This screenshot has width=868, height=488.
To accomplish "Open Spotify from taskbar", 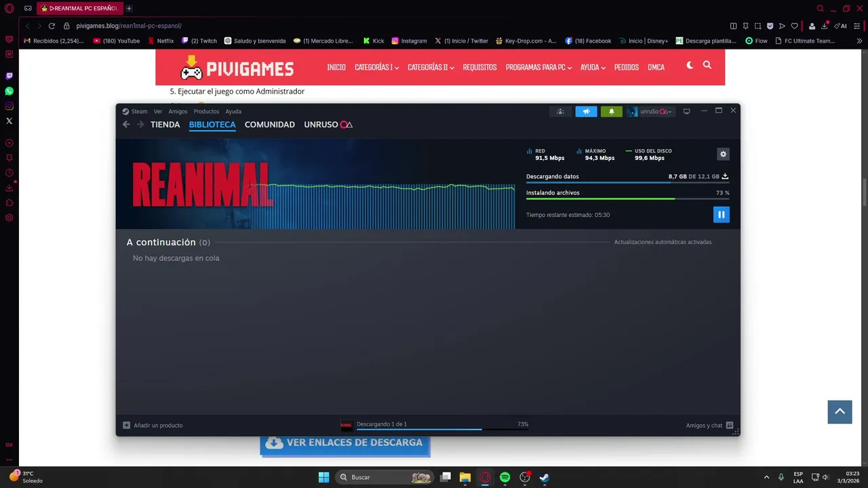I will point(505,477).
